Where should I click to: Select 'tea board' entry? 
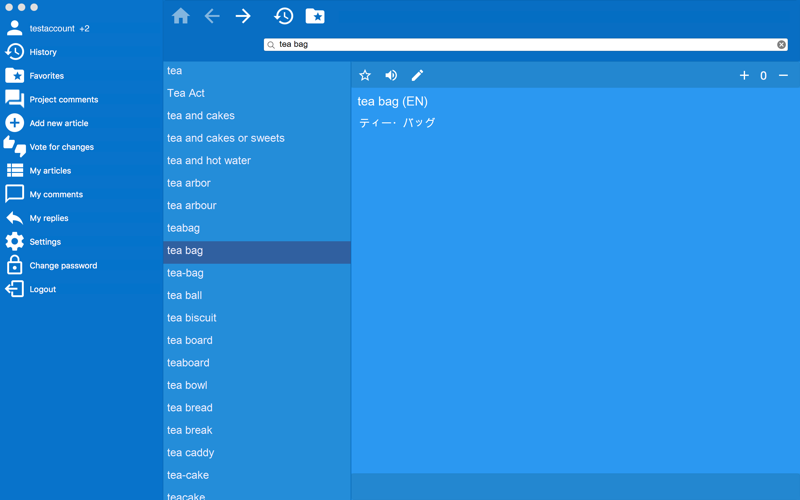click(x=257, y=340)
